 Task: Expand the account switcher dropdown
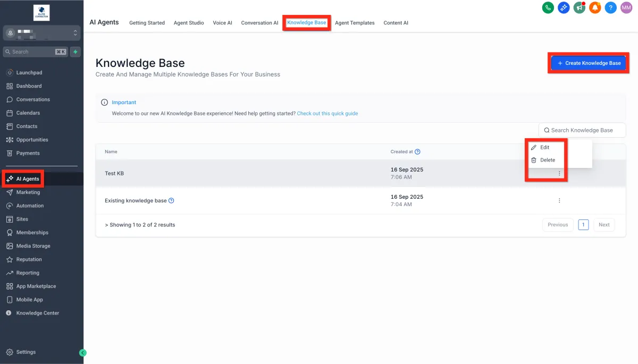pos(41,33)
